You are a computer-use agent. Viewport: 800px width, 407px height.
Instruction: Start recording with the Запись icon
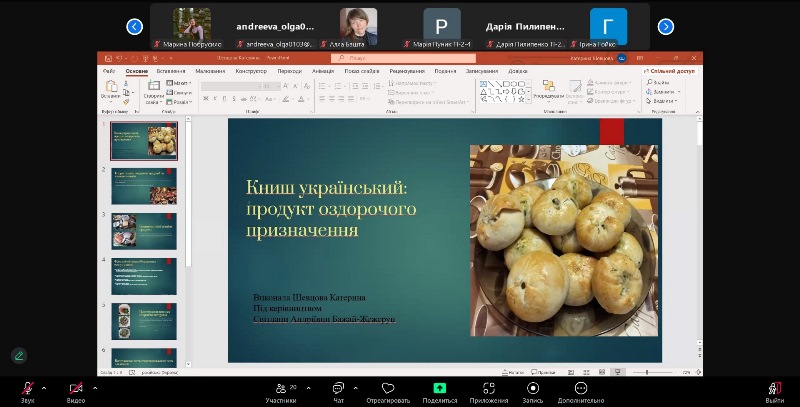click(533, 388)
